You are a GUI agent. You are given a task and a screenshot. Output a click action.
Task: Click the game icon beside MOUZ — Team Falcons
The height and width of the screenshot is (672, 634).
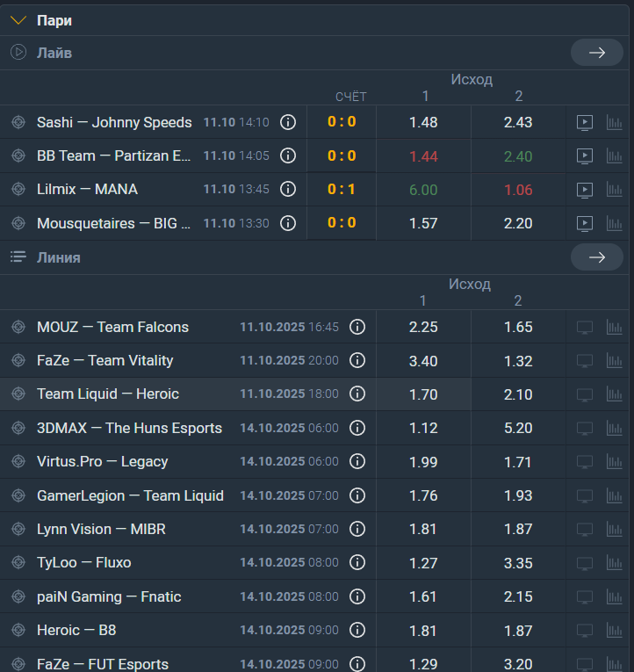tap(18, 327)
